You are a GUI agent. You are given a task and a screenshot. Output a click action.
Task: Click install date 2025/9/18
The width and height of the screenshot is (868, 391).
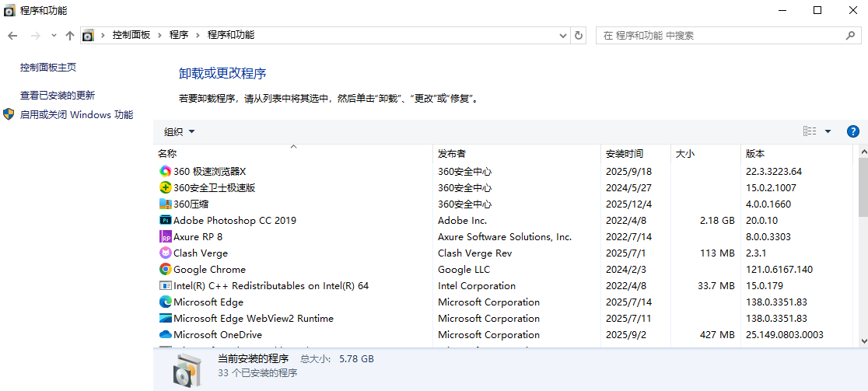(x=629, y=172)
